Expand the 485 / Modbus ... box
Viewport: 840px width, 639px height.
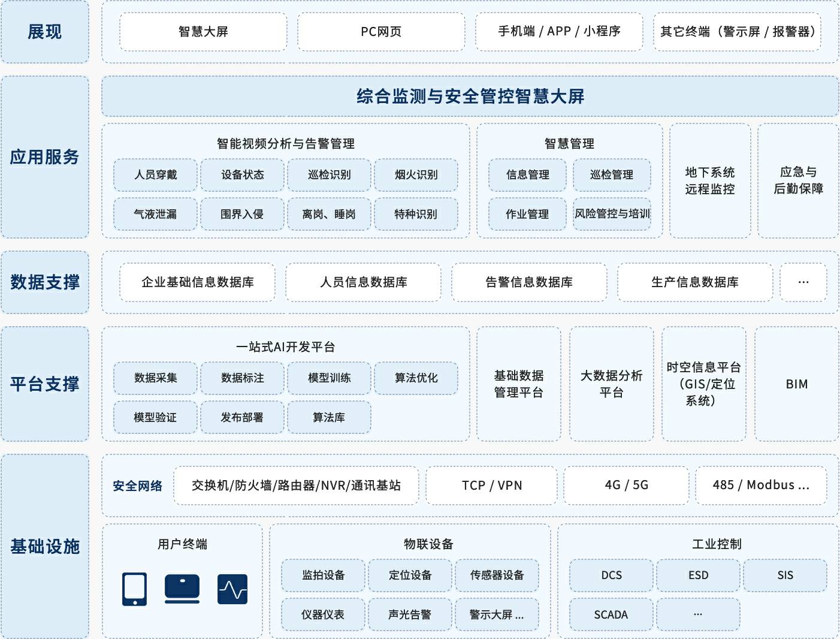[760, 486]
